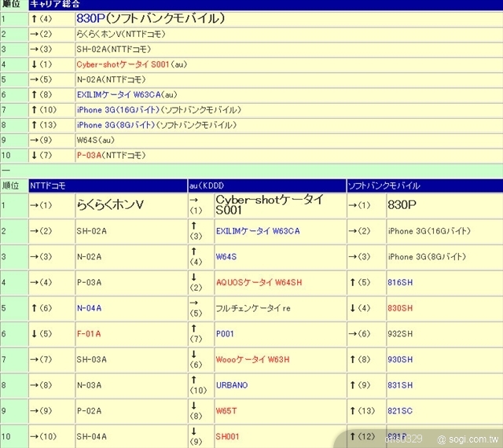Click the →(10) change beside SH-04A

coord(43,436)
